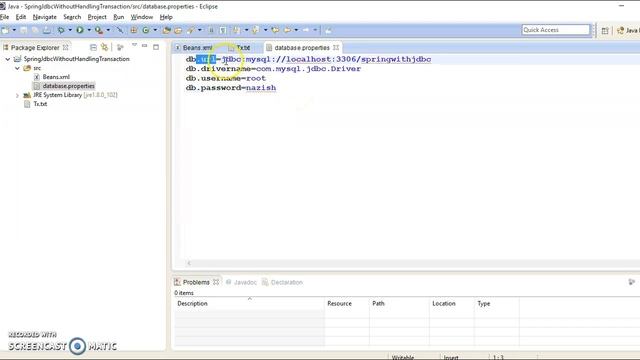This screenshot has width=640, height=360.
Task: Click the Save All toolbar icon
Action: coord(35,30)
